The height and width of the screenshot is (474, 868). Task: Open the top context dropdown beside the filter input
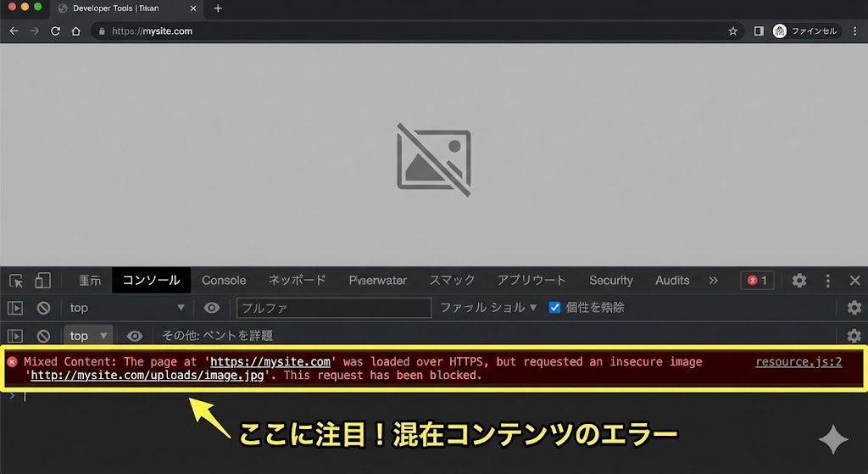point(126,308)
